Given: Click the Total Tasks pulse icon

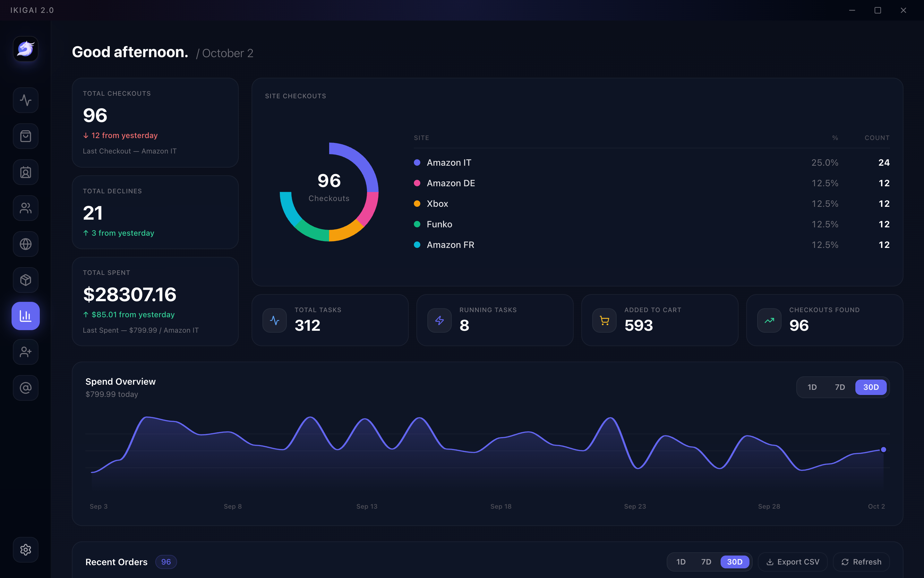Looking at the screenshot, I should pyautogui.click(x=275, y=320).
